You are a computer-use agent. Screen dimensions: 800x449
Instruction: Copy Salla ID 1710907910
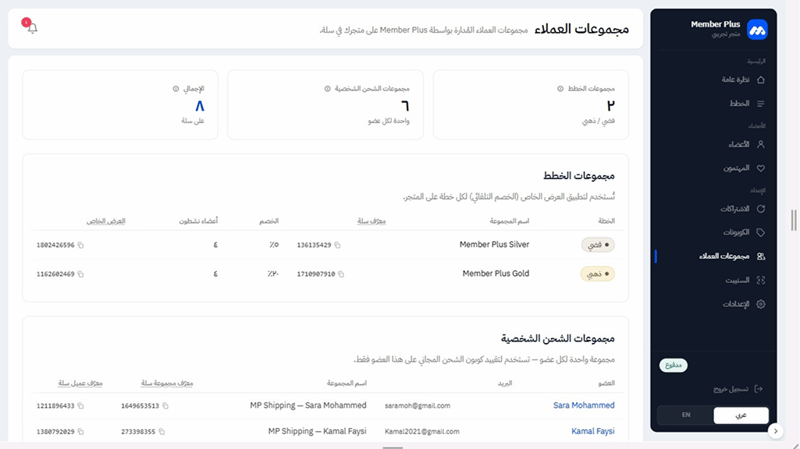click(x=341, y=275)
